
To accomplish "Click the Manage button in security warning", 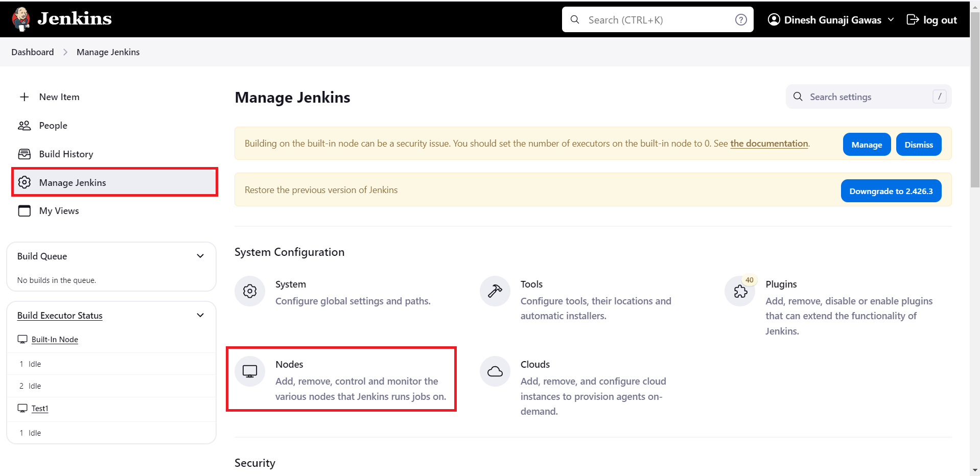I will tap(867, 145).
